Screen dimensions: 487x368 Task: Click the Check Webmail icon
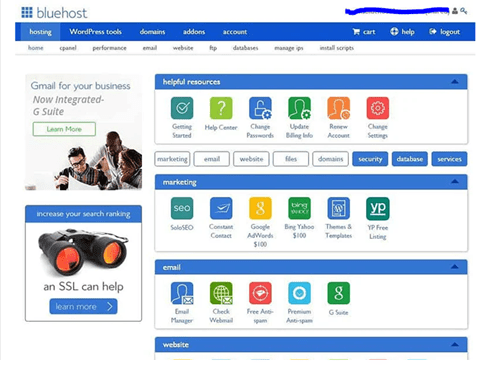pyautogui.click(x=221, y=293)
